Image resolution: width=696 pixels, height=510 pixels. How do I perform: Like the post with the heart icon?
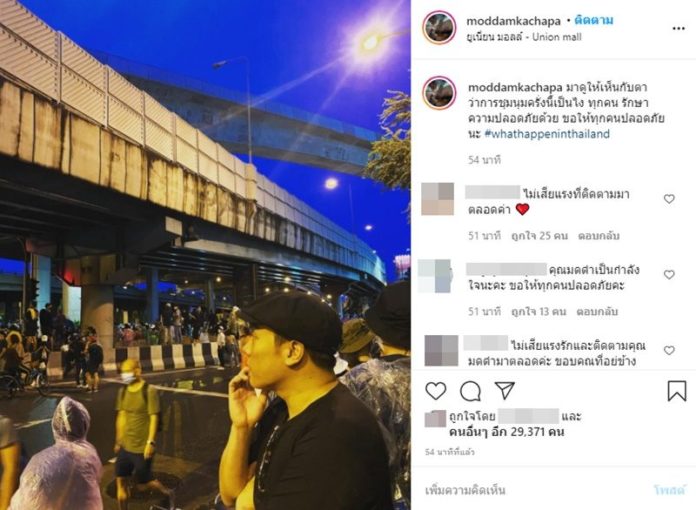tap(435, 391)
